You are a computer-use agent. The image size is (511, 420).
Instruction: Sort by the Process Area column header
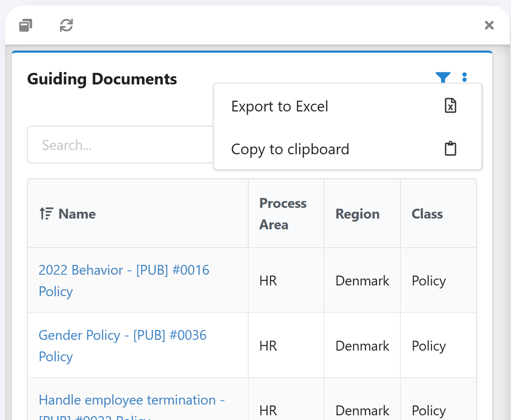tap(283, 213)
